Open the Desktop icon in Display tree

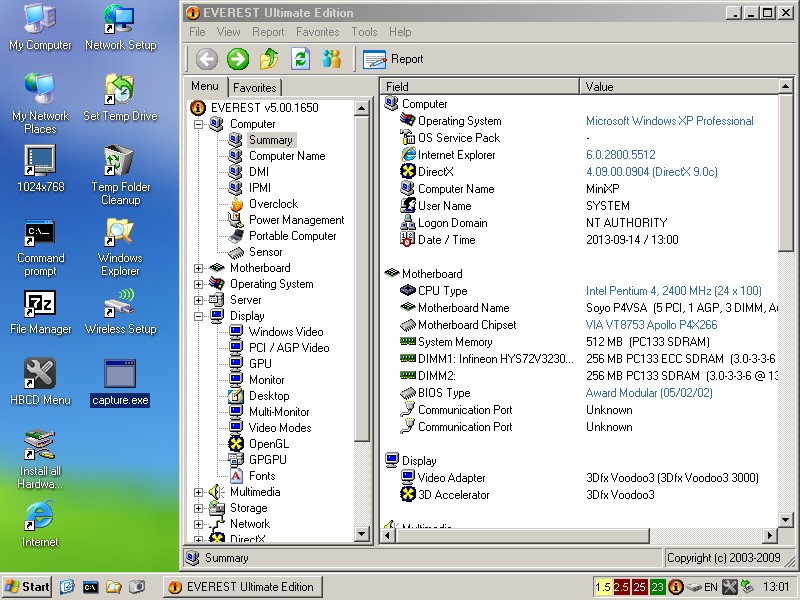coord(236,396)
